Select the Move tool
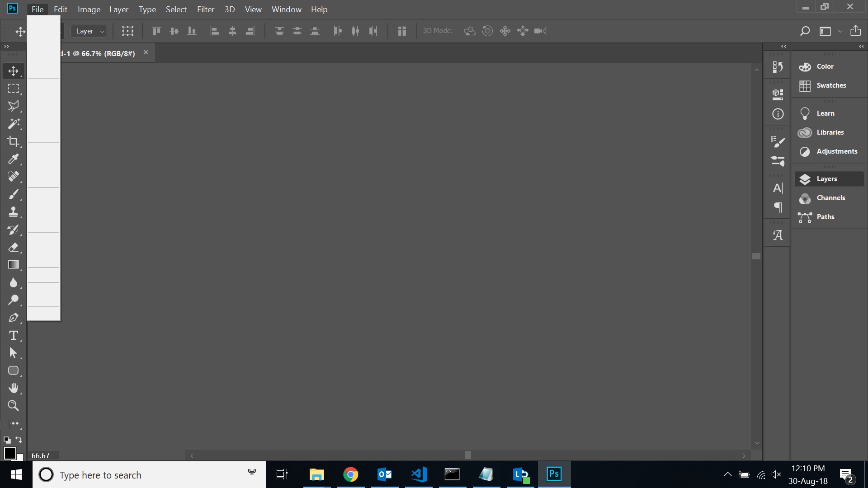Screen dimensions: 868x488 click(x=14, y=70)
